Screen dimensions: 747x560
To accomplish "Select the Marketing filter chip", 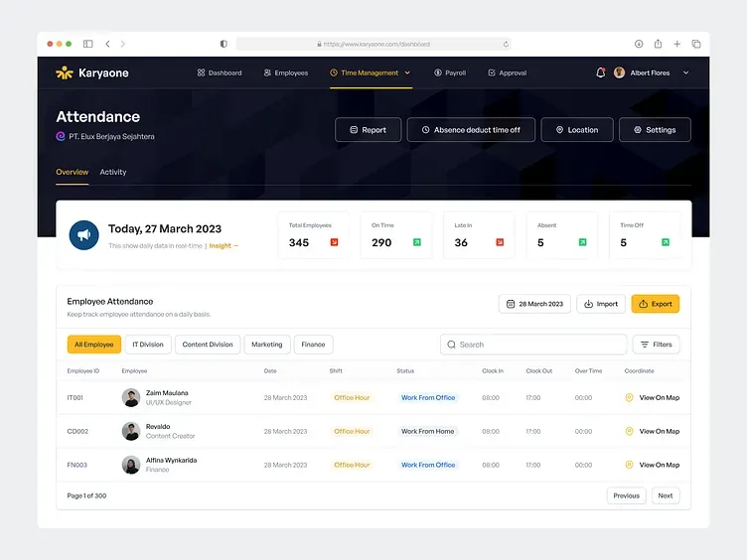I will click(266, 345).
